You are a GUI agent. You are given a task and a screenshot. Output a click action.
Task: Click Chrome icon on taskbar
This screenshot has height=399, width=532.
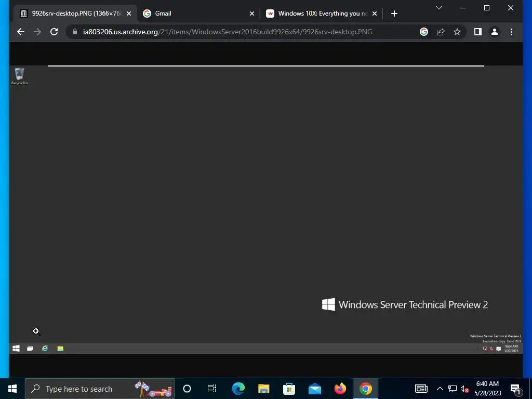point(365,389)
